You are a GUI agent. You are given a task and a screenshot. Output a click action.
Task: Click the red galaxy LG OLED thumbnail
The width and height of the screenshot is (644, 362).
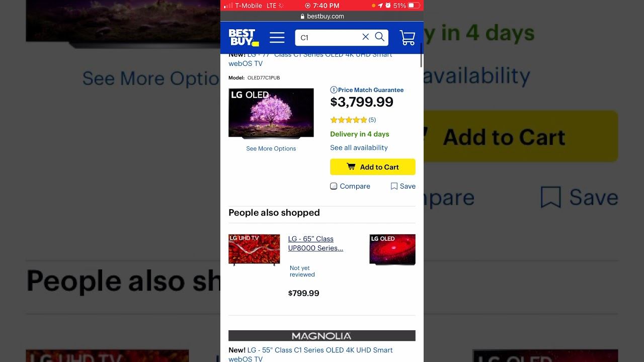[x=392, y=250]
